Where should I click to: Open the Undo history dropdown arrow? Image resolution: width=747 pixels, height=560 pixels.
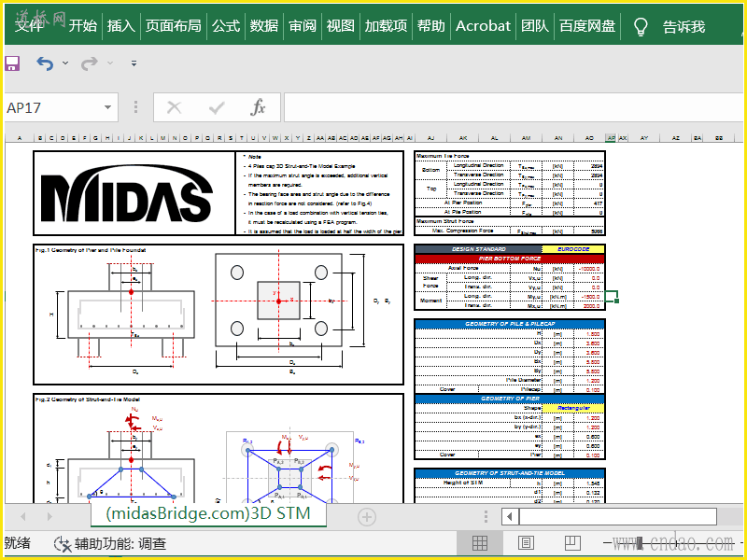pyautogui.click(x=65, y=63)
